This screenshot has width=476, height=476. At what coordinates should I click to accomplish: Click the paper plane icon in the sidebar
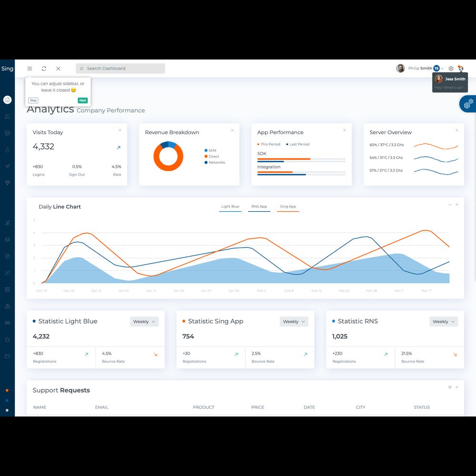(x=7, y=166)
